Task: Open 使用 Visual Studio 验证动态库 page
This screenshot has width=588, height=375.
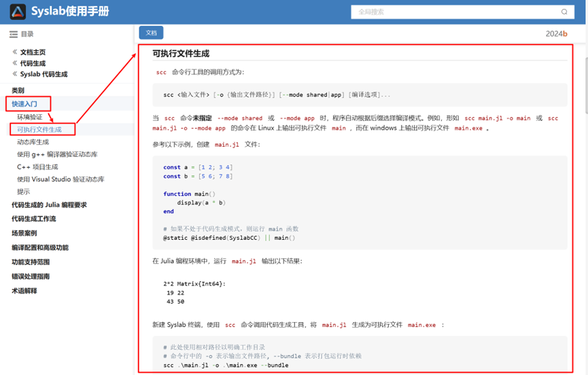Action: pyautogui.click(x=60, y=179)
